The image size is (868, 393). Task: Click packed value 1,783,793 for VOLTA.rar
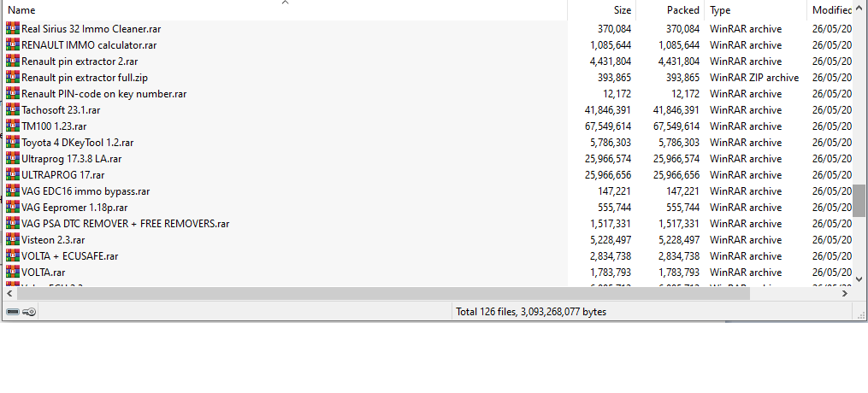[679, 273]
